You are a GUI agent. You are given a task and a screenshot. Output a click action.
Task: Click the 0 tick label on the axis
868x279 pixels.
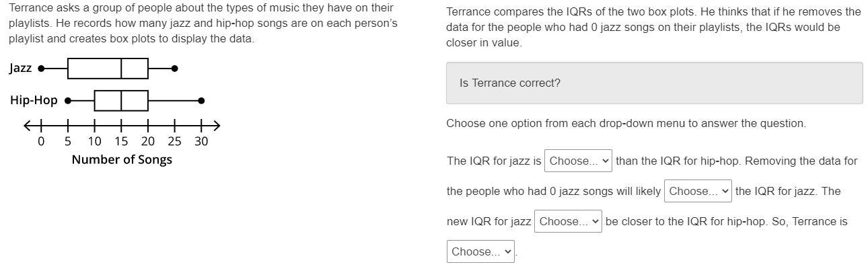(41, 141)
